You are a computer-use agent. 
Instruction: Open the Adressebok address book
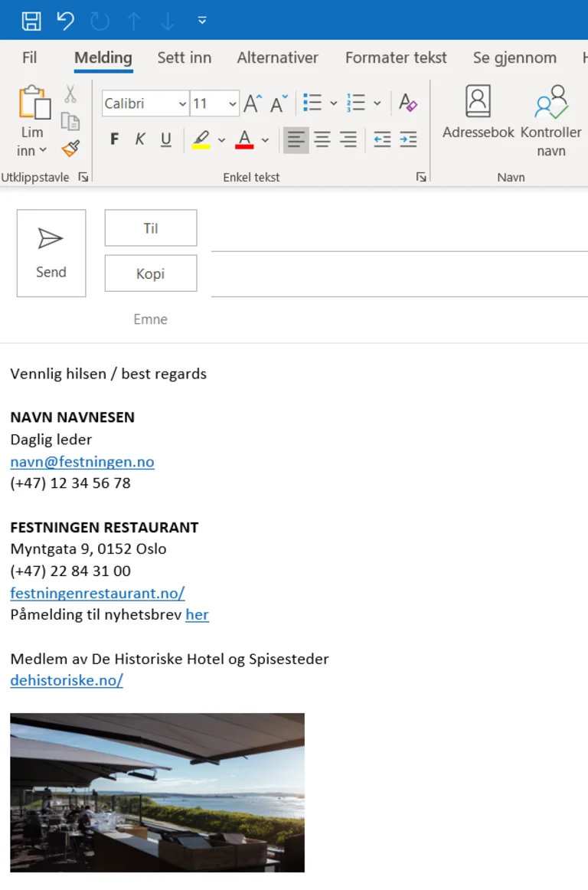click(479, 112)
